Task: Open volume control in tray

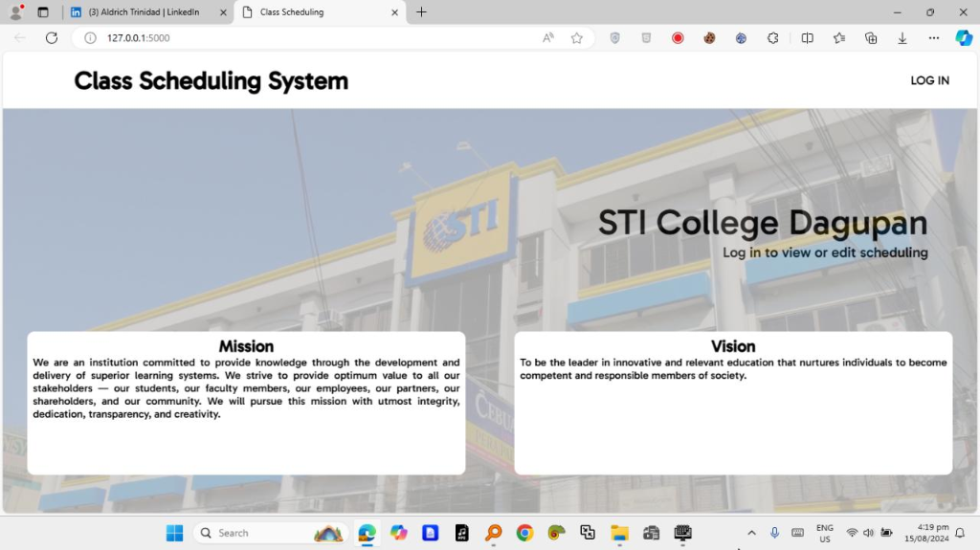Action: 868,533
